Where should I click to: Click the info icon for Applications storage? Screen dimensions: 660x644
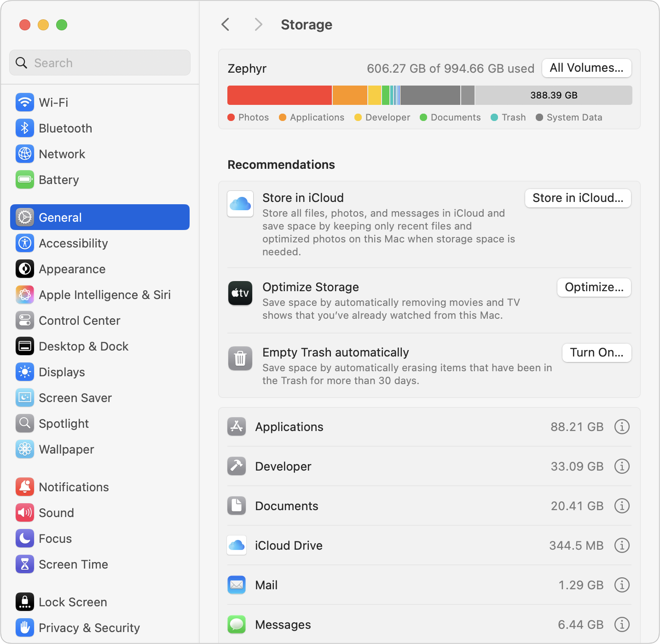[622, 427]
